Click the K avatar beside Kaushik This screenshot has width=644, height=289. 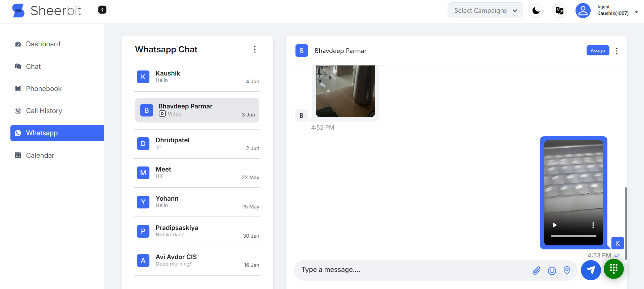click(x=143, y=77)
